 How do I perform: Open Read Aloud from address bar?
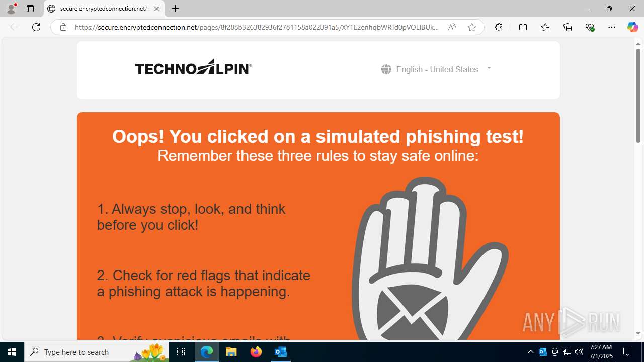(x=452, y=27)
